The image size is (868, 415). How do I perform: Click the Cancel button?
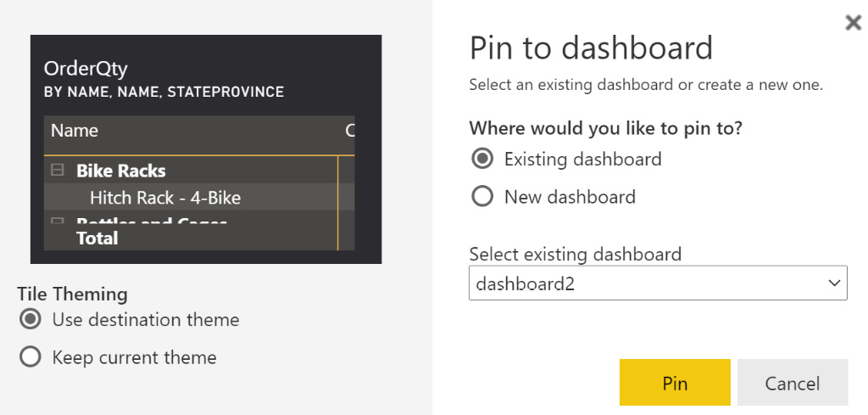(792, 383)
